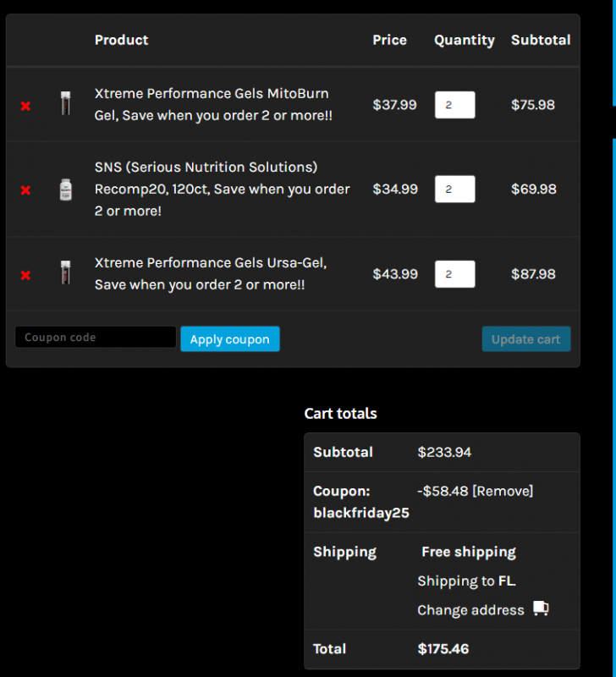Click the Ursa-Gel quantity box
616x677 pixels.
point(455,274)
